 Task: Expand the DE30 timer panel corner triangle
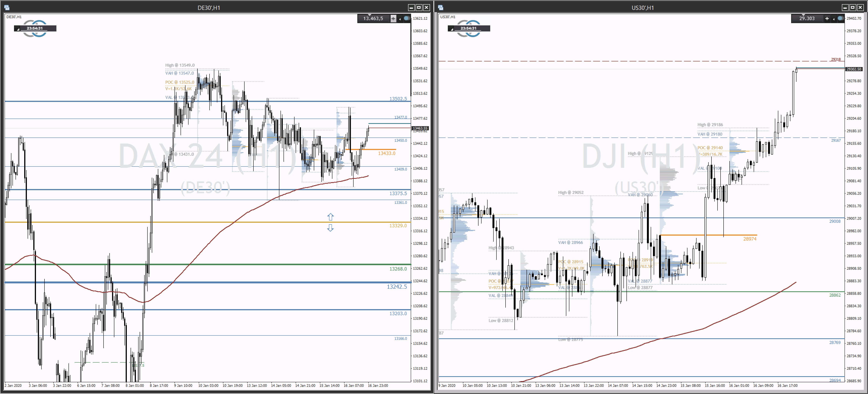(x=18, y=30)
